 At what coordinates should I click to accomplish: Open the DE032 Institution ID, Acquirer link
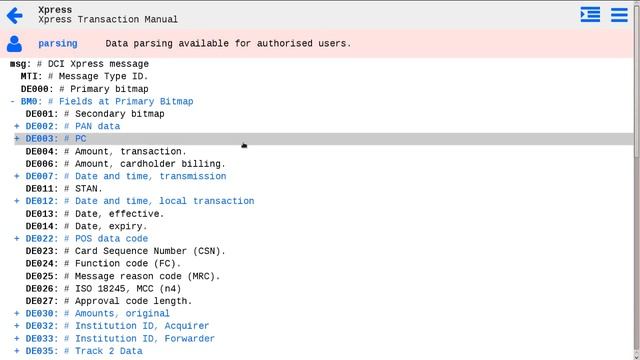[117, 326]
